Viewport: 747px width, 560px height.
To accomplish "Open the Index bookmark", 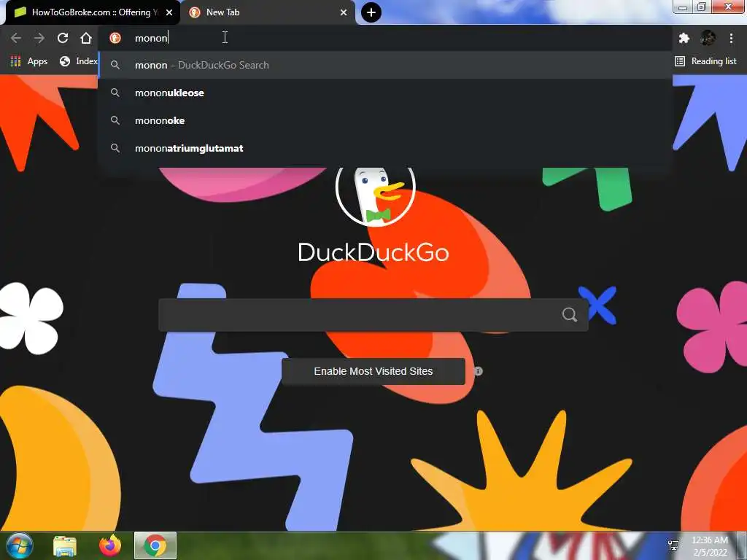I will 79,61.
